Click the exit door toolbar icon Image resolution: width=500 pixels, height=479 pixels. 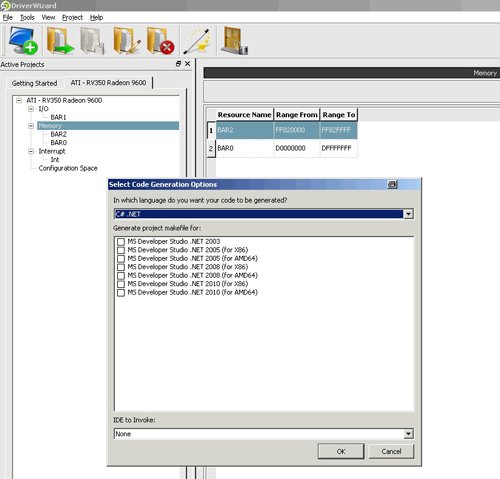[x=235, y=41]
